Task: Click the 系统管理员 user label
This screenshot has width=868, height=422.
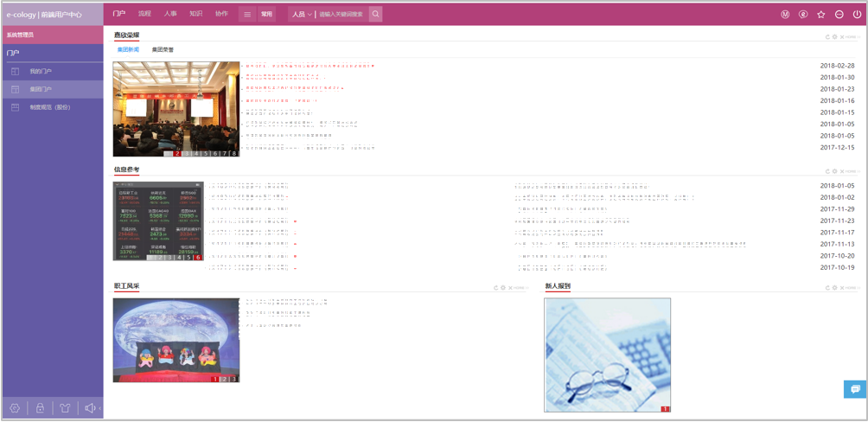Action: (20, 35)
